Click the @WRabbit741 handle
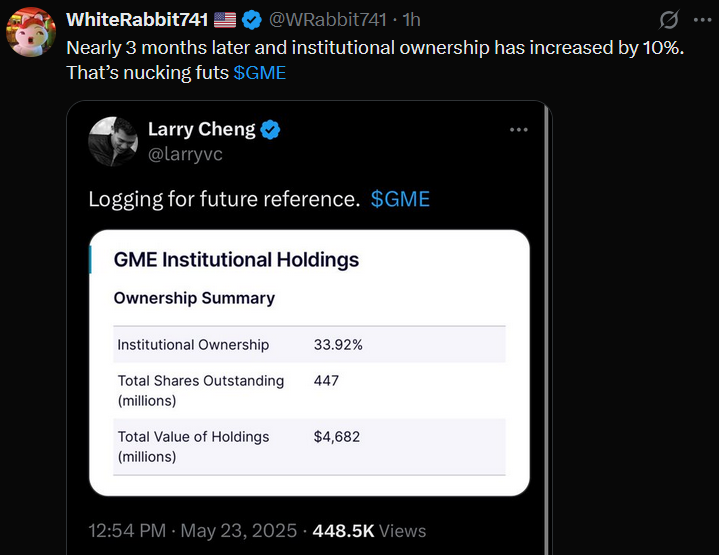Screen dimensions: 719x555 (326, 20)
